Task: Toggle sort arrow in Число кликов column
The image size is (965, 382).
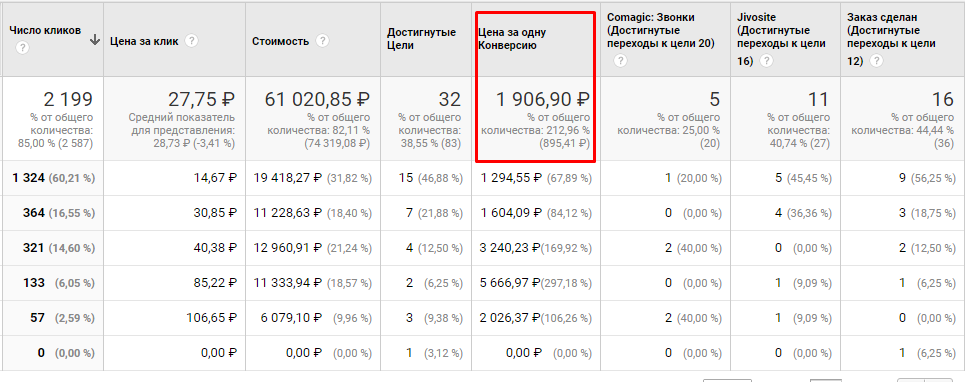Action: [x=95, y=40]
